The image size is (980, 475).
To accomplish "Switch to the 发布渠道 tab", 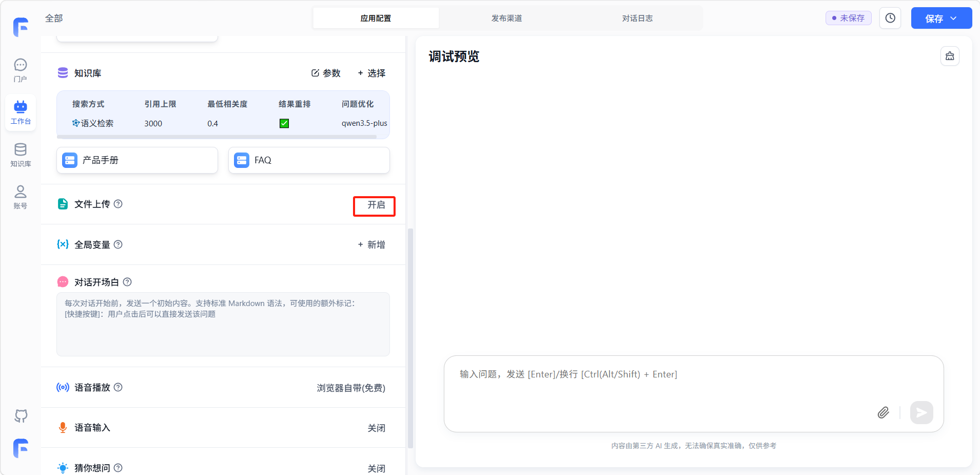I will click(506, 18).
